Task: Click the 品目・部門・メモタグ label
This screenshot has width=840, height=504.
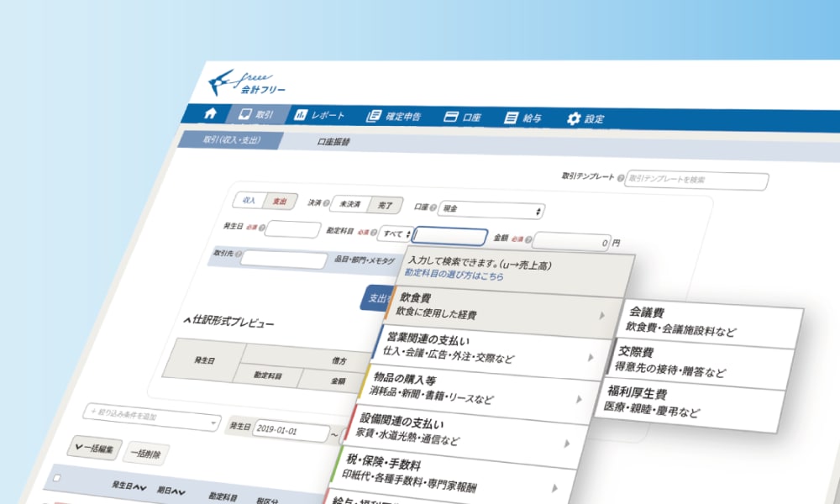Action: [365, 260]
